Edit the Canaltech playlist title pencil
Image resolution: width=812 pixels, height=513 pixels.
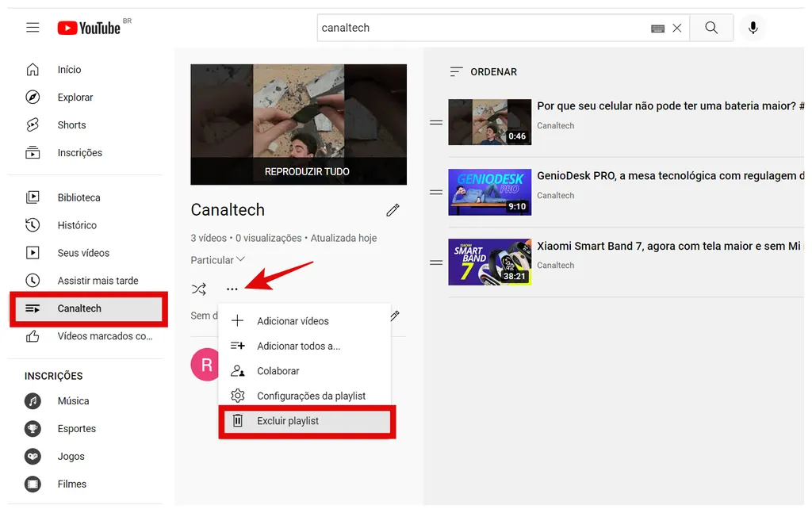pos(393,209)
